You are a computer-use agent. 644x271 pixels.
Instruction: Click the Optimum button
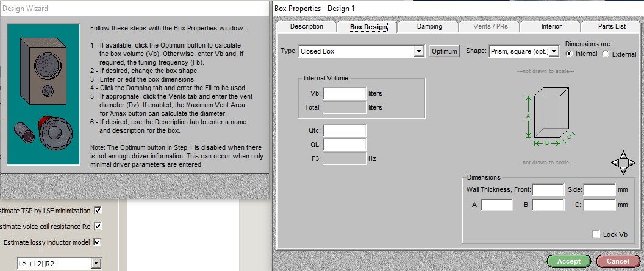click(445, 51)
